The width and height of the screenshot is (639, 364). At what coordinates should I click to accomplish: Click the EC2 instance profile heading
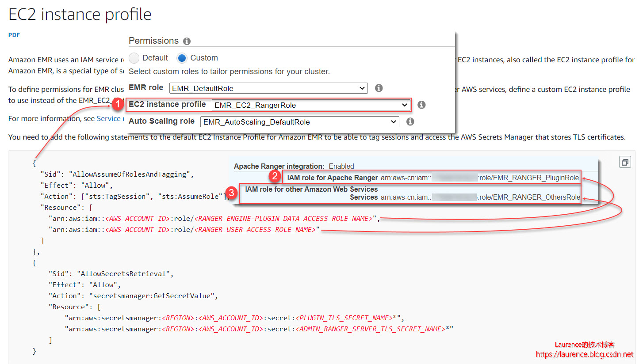[80, 14]
